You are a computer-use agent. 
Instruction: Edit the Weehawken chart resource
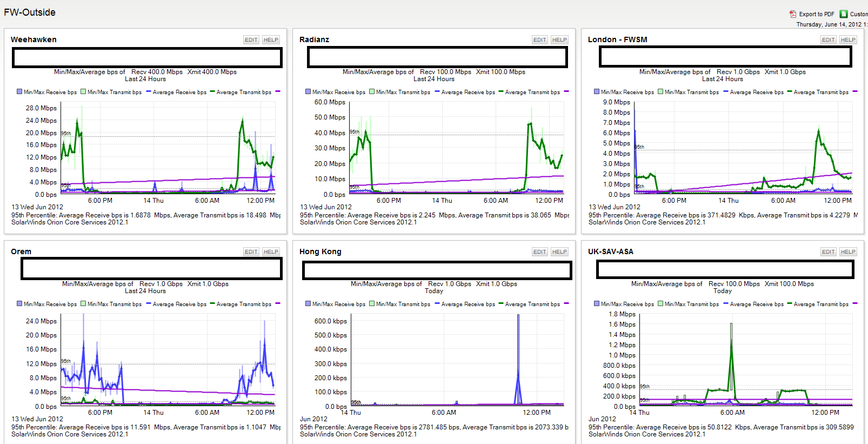click(x=251, y=40)
